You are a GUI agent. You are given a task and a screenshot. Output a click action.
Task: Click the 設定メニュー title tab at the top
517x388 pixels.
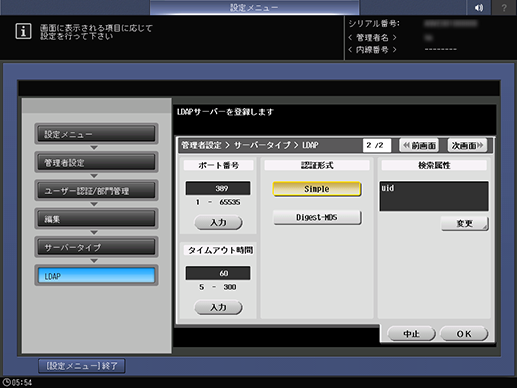(254, 7)
